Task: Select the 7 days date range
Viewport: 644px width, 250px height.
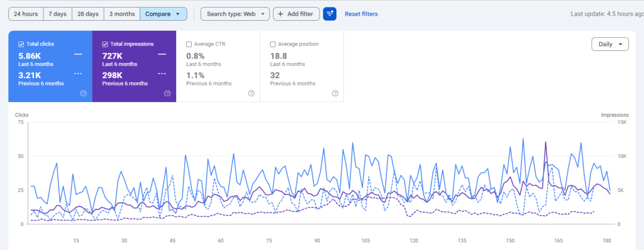Action: click(x=57, y=14)
